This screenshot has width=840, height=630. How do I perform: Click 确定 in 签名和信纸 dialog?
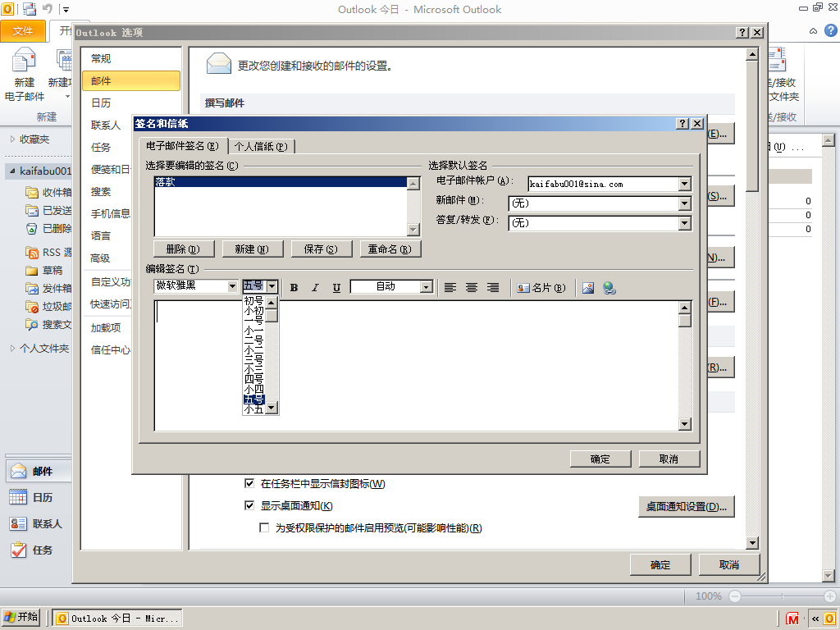[600, 459]
